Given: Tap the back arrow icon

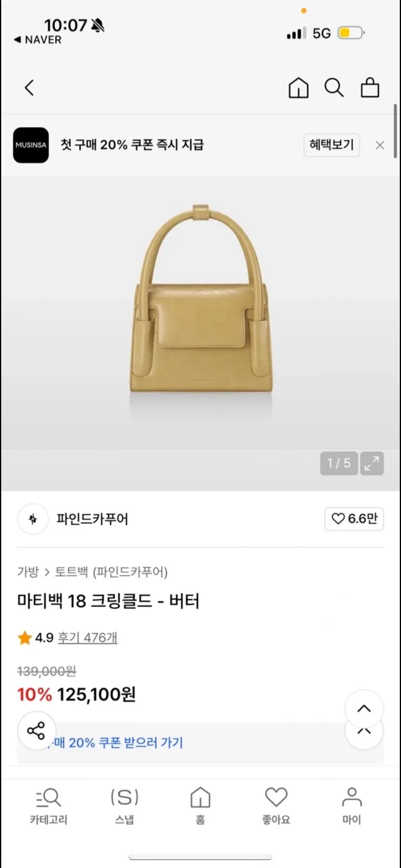Looking at the screenshot, I should click(29, 88).
